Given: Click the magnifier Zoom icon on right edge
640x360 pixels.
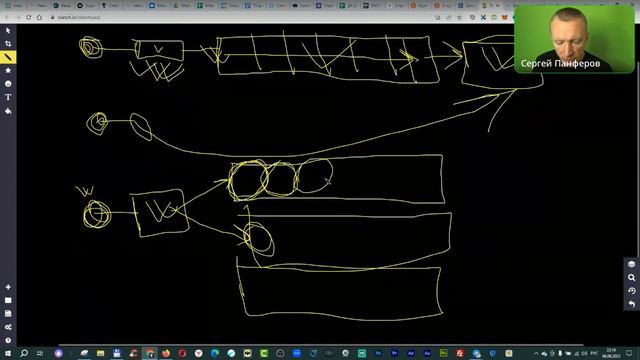Looking at the screenshot, I should coord(631,278).
